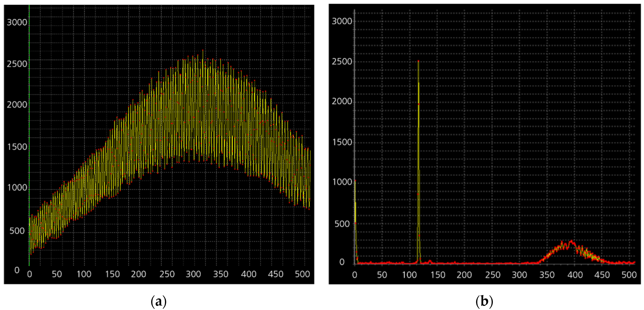Image resolution: width=644 pixels, height=310 pixels.
Task: Click the '500' x-axis tick in plot (a)
Action: [x=303, y=274]
